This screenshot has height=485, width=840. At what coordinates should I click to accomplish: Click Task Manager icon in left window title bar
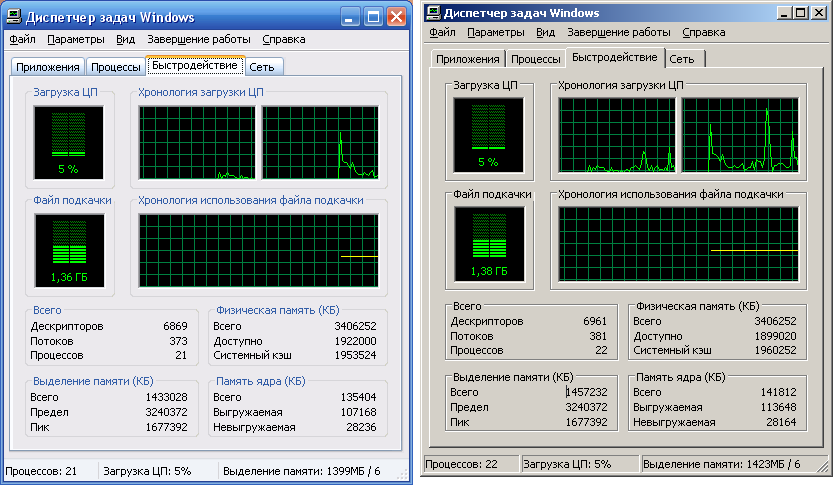click(x=14, y=17)
